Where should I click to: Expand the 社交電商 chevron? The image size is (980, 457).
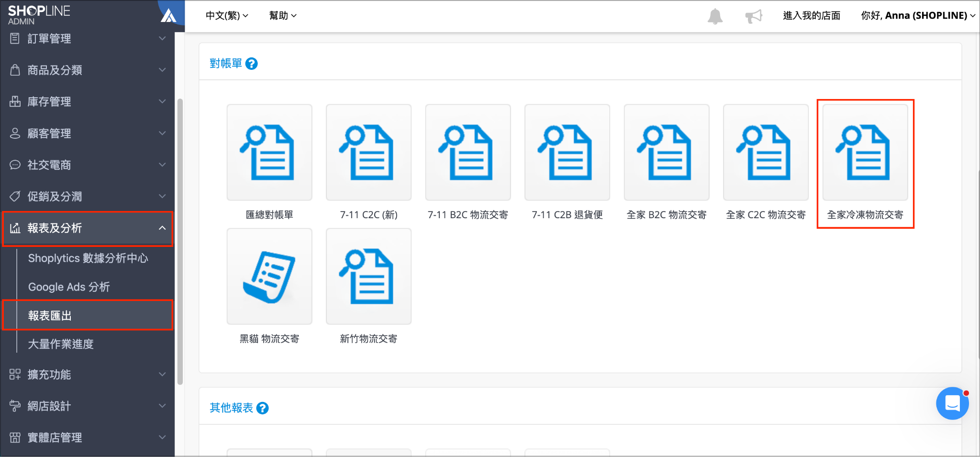(162, 165)
